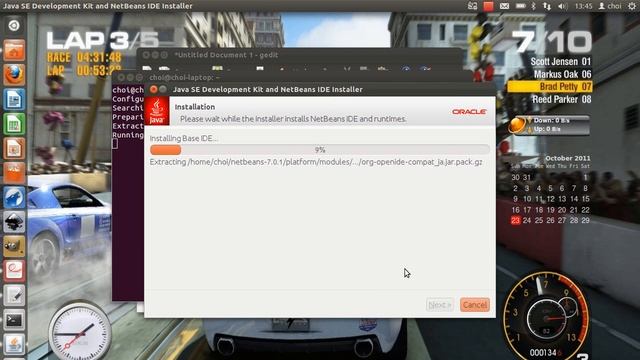The height and width of the screenshot is (360, 640).
Task: Open the choi user menu
Action: pos(610,6)
